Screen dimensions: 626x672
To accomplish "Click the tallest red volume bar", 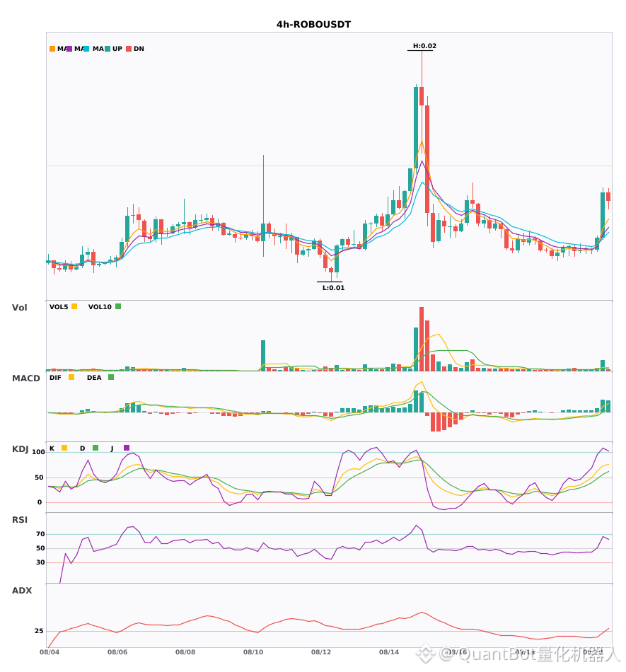I will click(422, 339).
